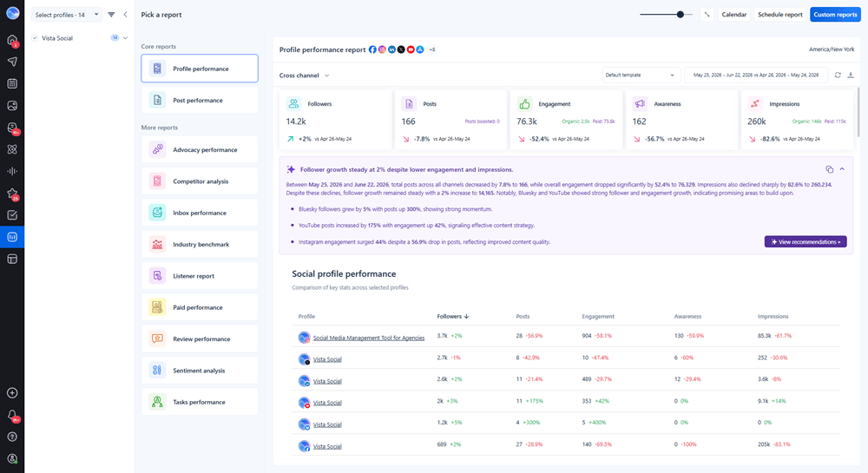Click the Engagement 76.3k metric card
This screenshot has height=473, width=868.
click(566, 120)
